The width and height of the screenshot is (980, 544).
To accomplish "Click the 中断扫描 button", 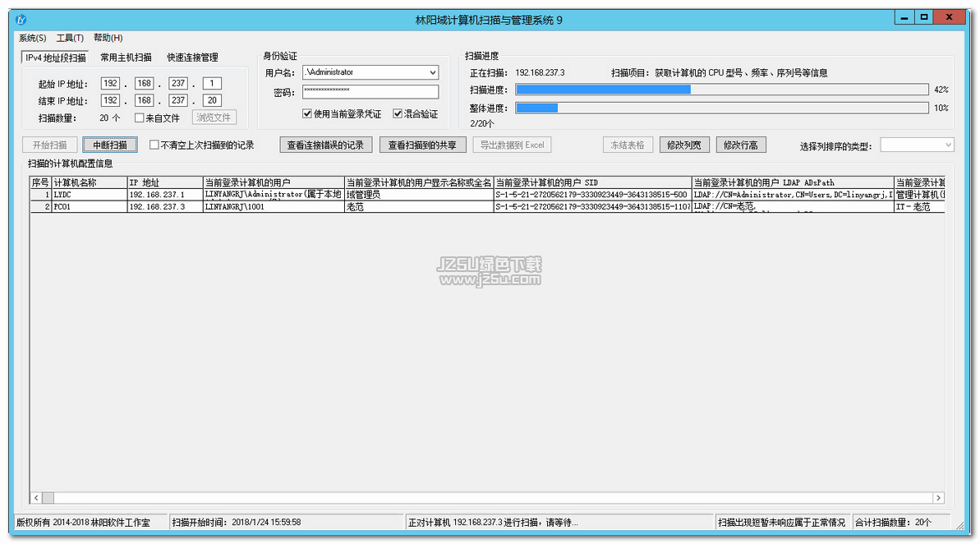I will 110,145.
